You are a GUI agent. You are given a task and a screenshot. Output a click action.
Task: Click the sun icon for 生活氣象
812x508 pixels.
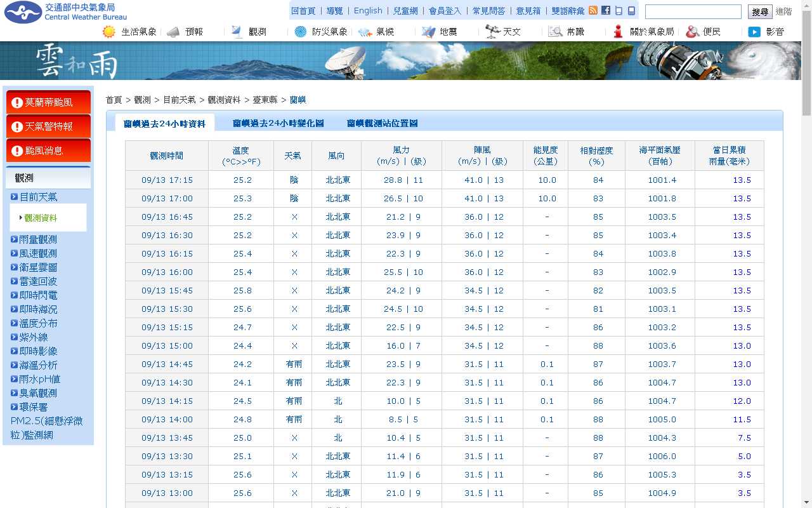click(109, 32)
